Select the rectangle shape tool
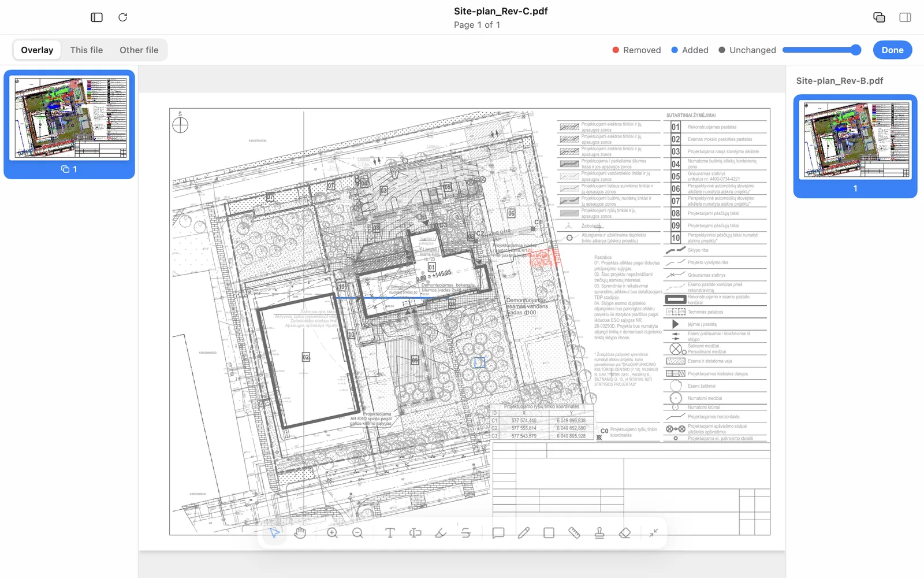The image size is (924, 578). coord(549,533)
